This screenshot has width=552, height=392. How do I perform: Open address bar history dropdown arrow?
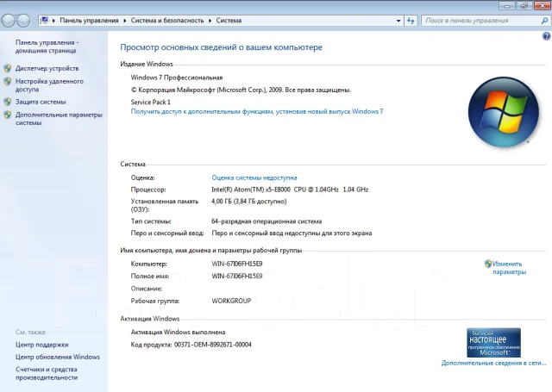point(398,21)
